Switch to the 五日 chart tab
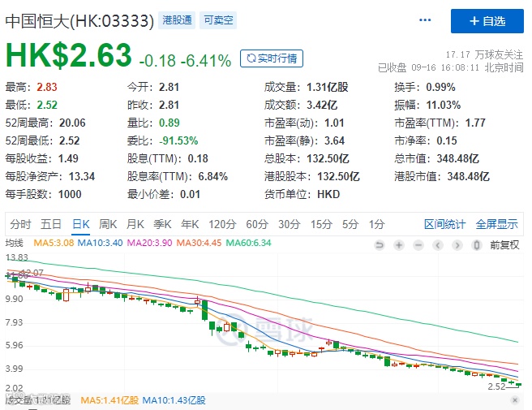 pos(51,224)
